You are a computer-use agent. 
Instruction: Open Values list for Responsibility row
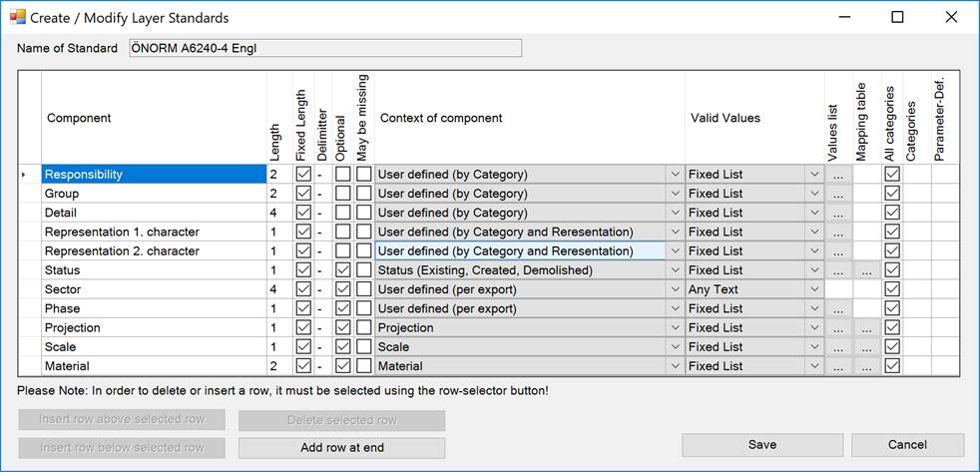pyautogui.click(x=838, y=175)
